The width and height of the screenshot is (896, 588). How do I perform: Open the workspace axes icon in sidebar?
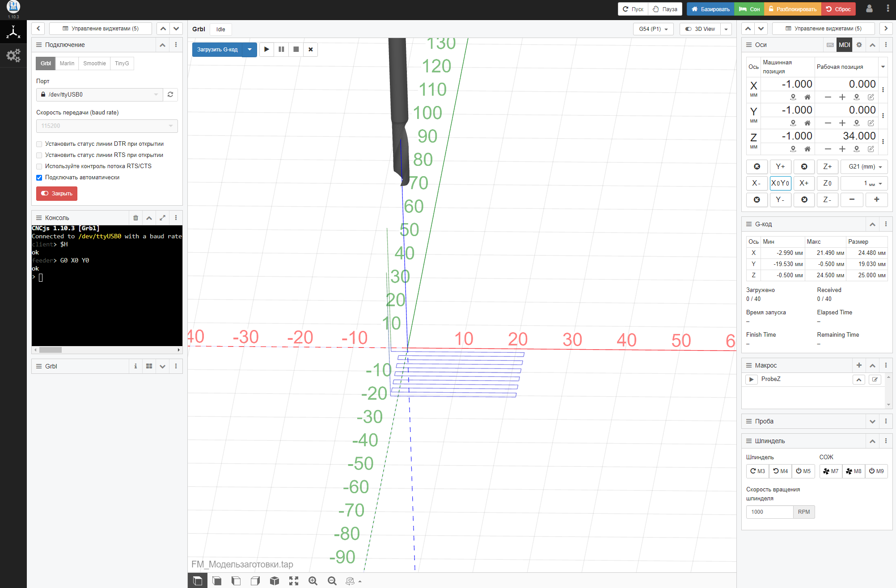[13, 32]
